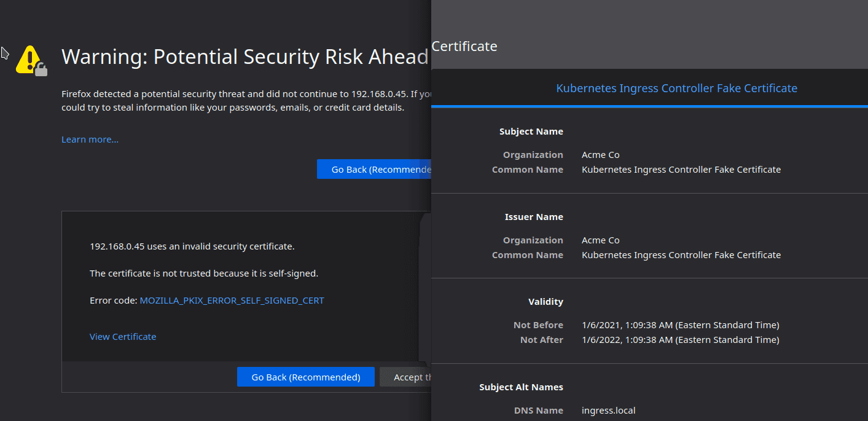The image size is (868, 421).
Task: Select the Common Name value under Subject Name
Action: pyautogui.click(x=681, y=170)
